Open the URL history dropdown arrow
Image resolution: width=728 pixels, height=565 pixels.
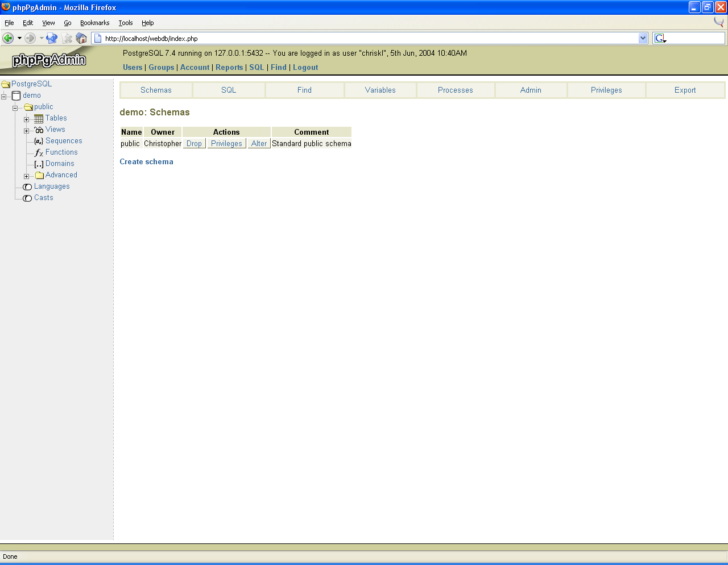point(643,38)
